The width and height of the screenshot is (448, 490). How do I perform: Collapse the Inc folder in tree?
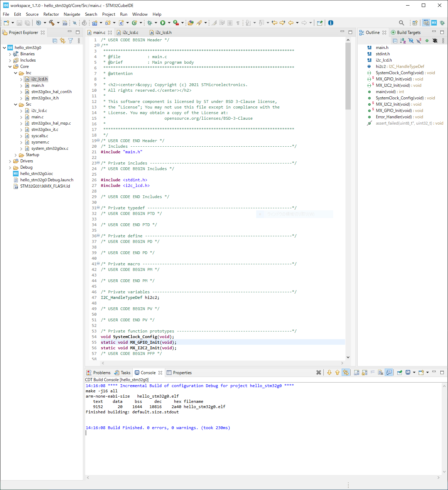[15, 73]
